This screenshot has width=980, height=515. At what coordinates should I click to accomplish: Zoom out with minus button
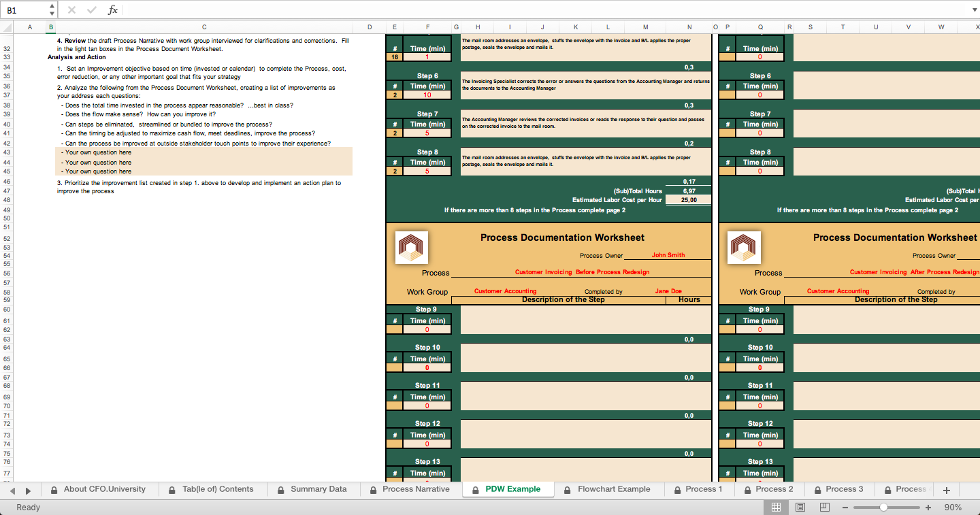coord(845,508)
